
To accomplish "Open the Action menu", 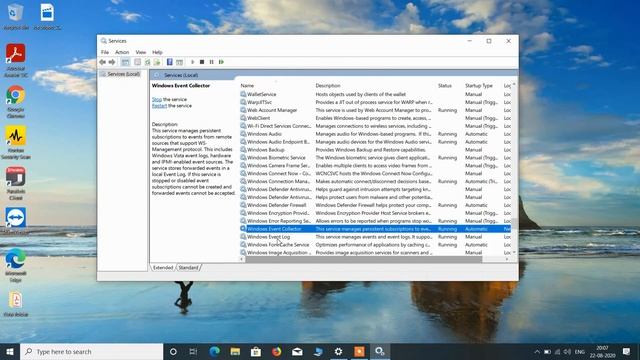I will [x=122, y=52].
